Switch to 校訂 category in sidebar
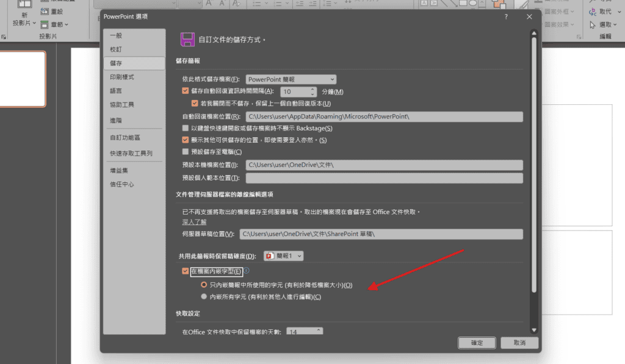 point(115,49)
